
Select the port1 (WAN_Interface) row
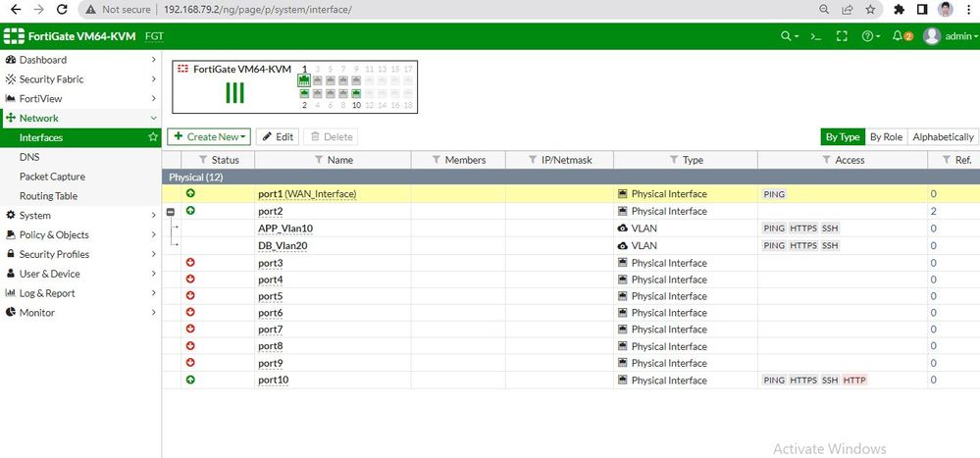pos(571,194)
